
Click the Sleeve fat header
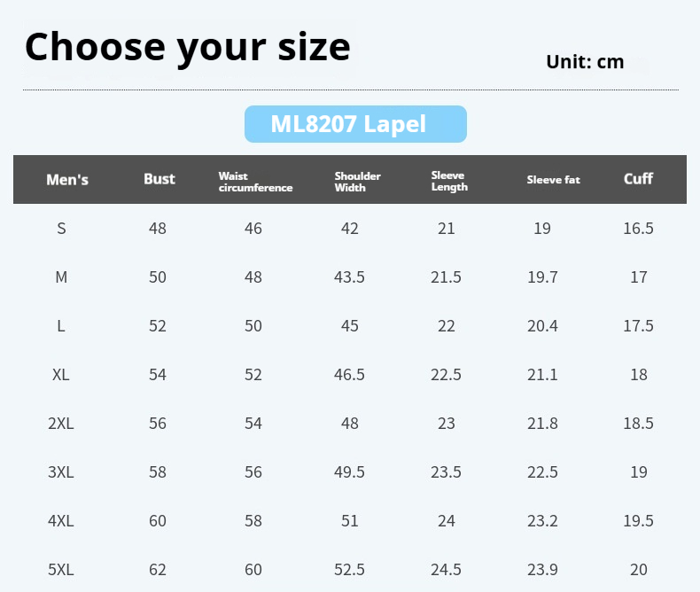[x=553, y=180]
